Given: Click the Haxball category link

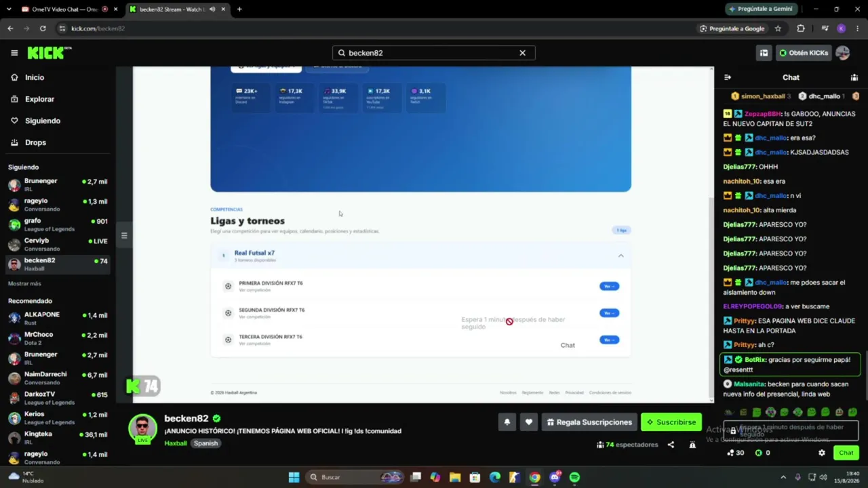Looking at the screenshot, I should pyautogui.click(x=175, y=443).
